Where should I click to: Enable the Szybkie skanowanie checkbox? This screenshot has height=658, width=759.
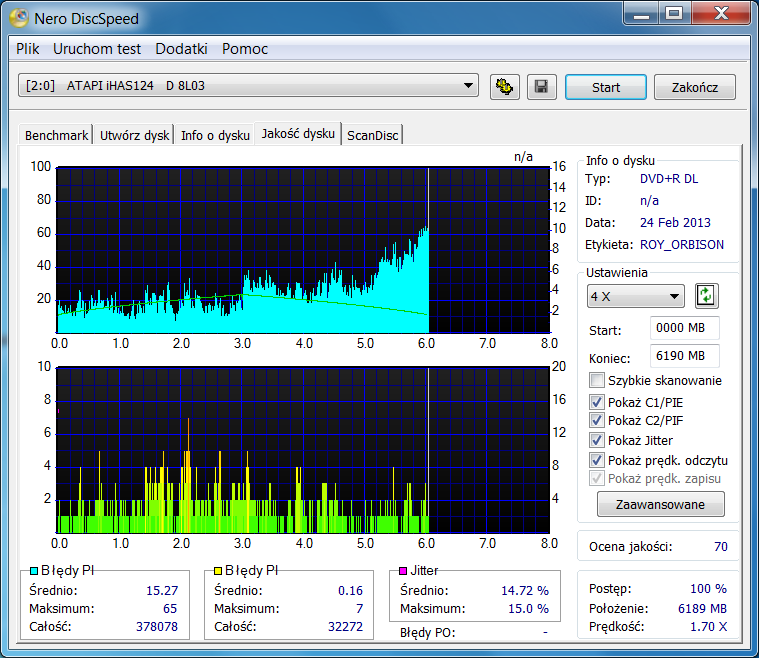[596, 380]
